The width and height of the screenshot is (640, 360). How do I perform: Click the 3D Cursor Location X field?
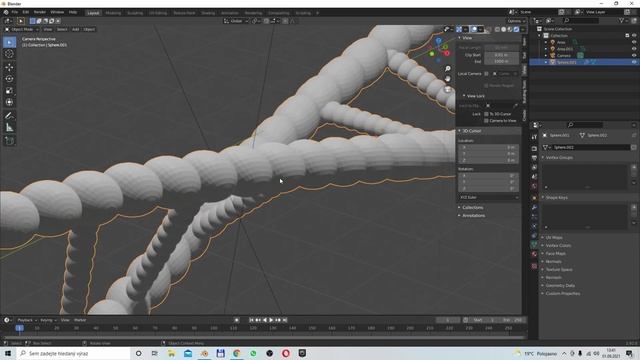click(489, 147)
